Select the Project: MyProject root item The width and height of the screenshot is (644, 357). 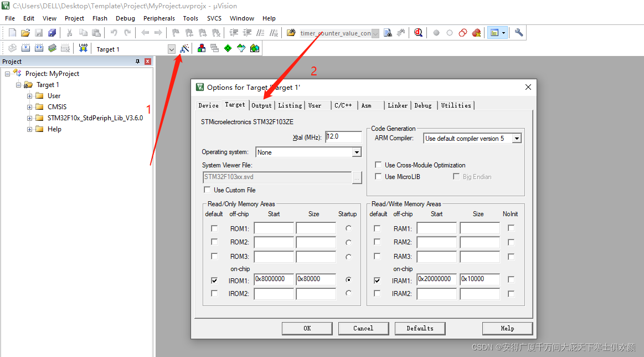tap(52, 74)
